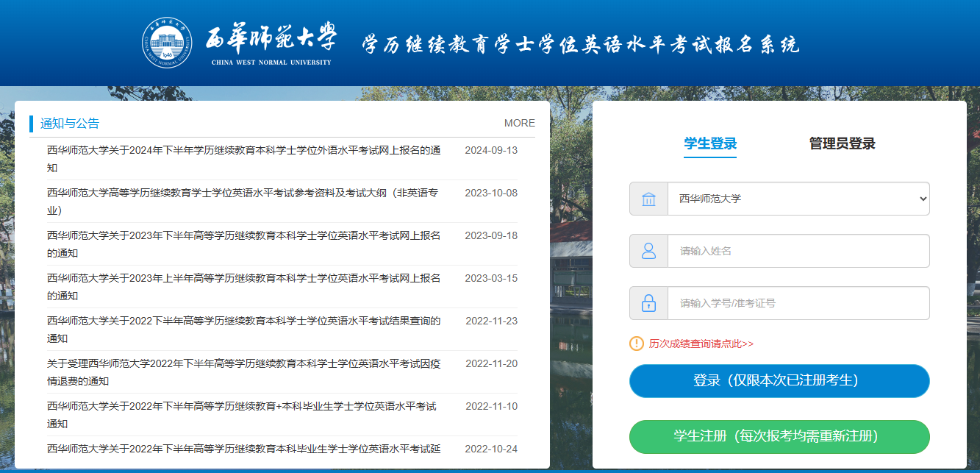Switch to the 管理员登录 tab
Screen dimensions: 980x473
tap(843, 143)
